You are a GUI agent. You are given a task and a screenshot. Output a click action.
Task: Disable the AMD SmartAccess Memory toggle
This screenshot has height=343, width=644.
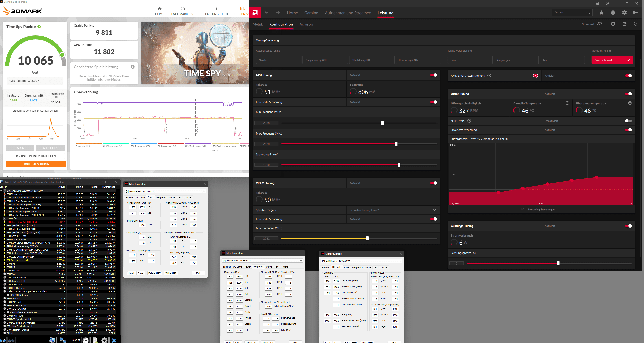pos(628,76)
